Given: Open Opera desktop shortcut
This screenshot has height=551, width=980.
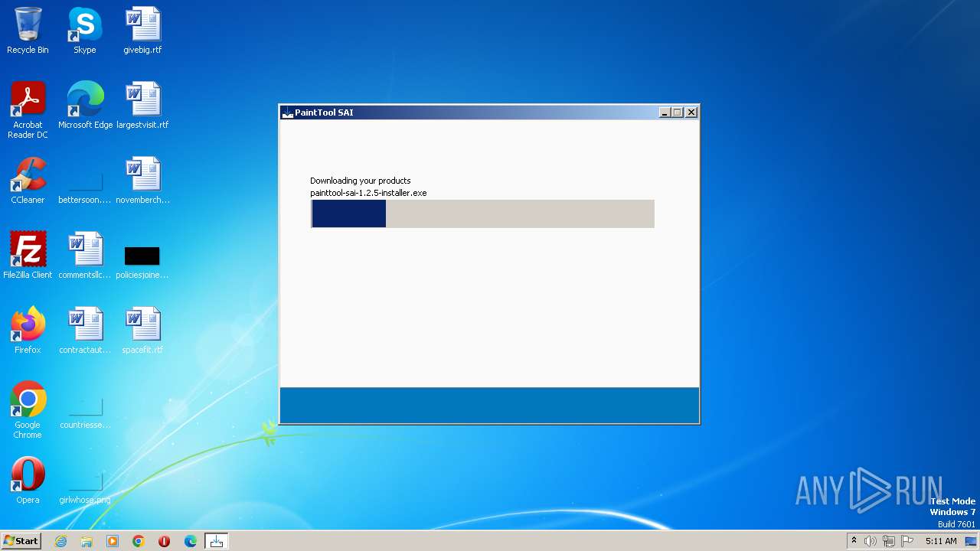Looking at the screenshot, I should point(28,481).
